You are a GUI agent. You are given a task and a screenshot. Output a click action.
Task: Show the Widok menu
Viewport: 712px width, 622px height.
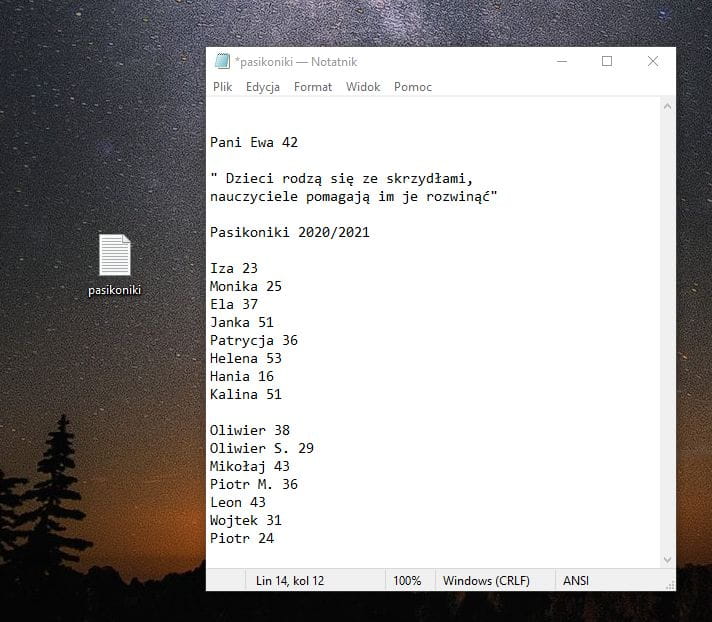[363, 87]
